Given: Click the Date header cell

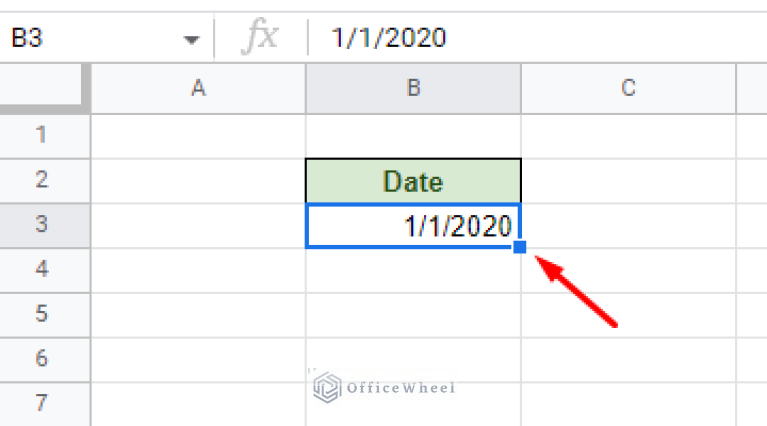Looking at the screenshot, I should click(413, 181).
